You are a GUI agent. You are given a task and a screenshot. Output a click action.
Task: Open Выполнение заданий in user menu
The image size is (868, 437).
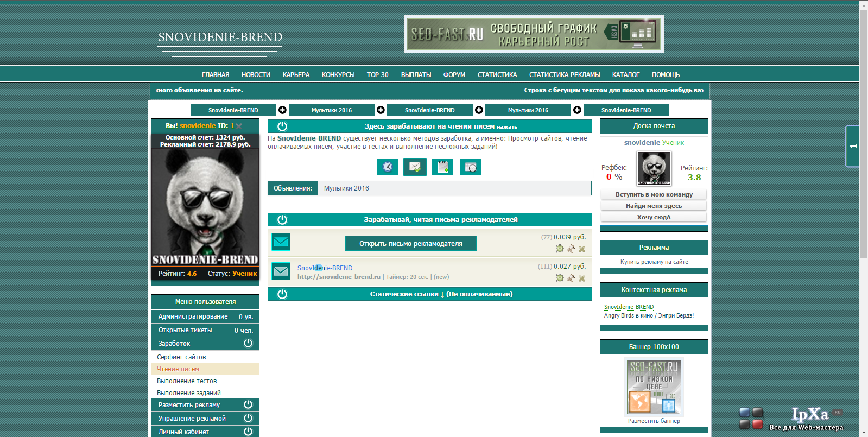coord(189,393)
